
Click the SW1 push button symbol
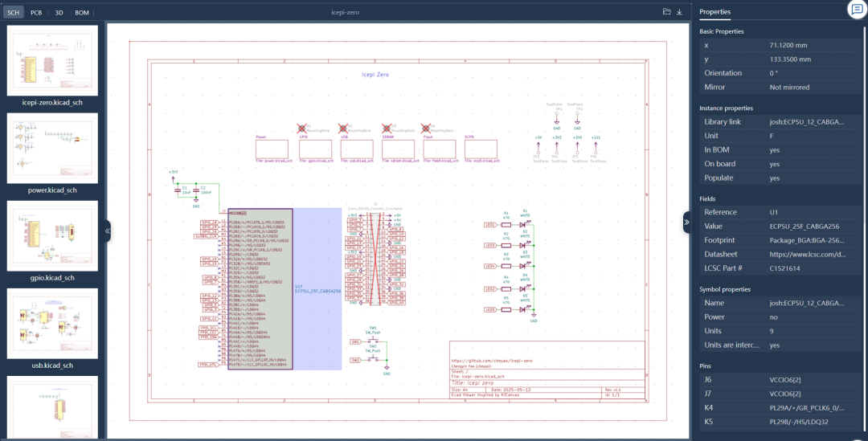click(372, 341)
